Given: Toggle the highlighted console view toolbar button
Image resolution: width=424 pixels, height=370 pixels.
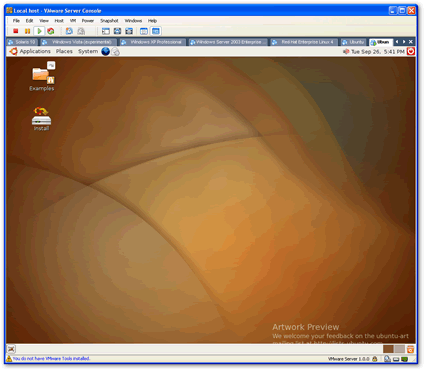Looking at the screenshot, I should coord(156,31).
